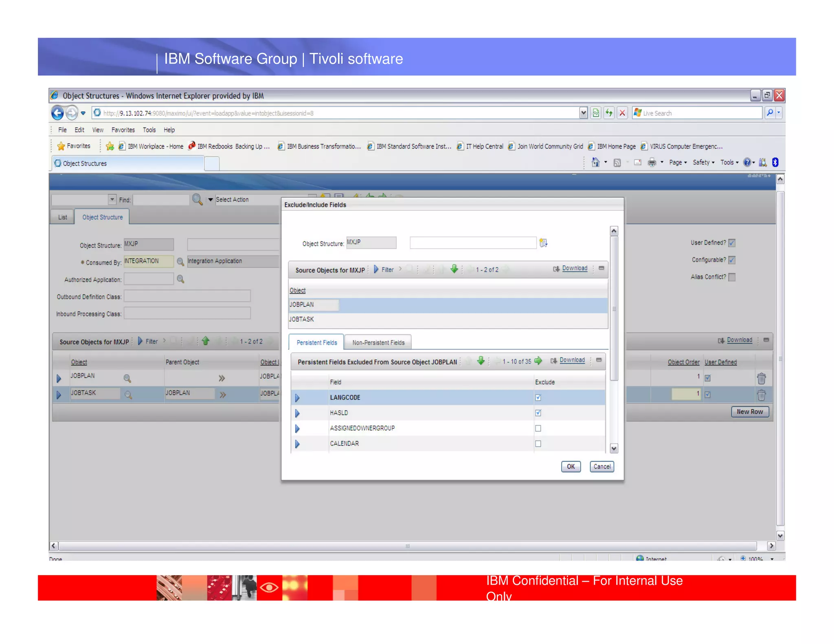Click the Help question mark icon
The image size is (834, 644).
coord(747,162)
